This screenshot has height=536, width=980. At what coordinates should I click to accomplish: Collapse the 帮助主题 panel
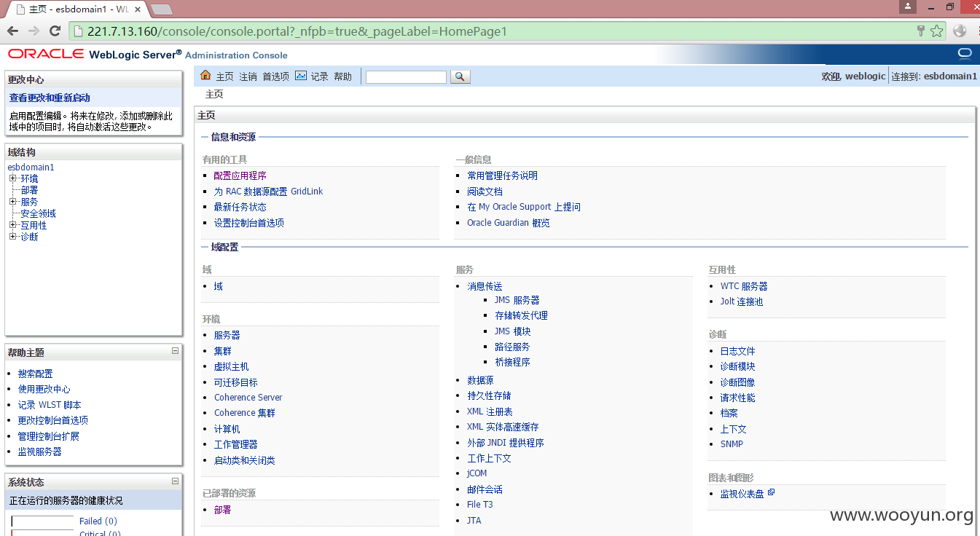[x=175, y=351]
